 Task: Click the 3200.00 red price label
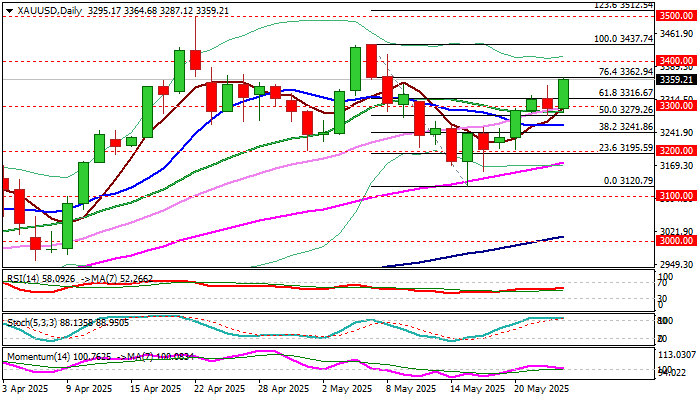pyautogui.click(x=676, y=150)
